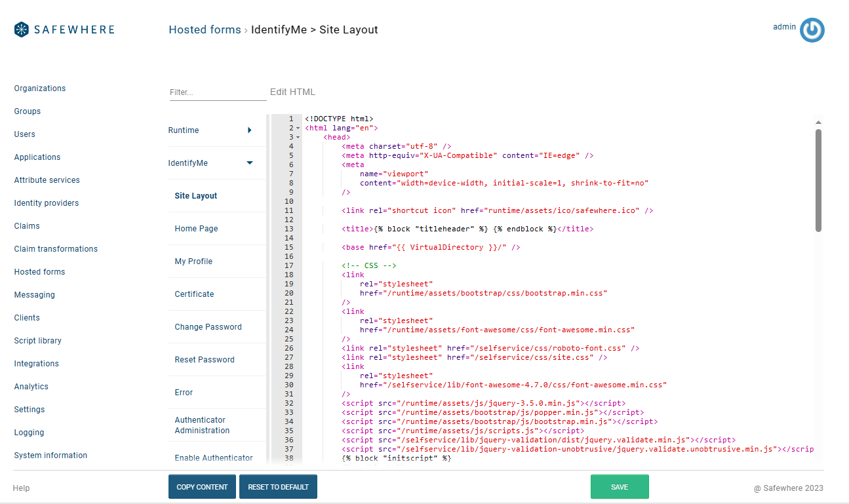
Task: Focus the Filter input field
Action: (217, 92)
